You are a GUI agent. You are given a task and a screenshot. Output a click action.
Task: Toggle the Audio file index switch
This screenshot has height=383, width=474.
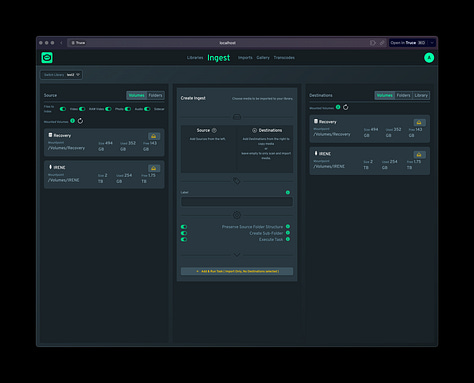[x=128, y=109]
